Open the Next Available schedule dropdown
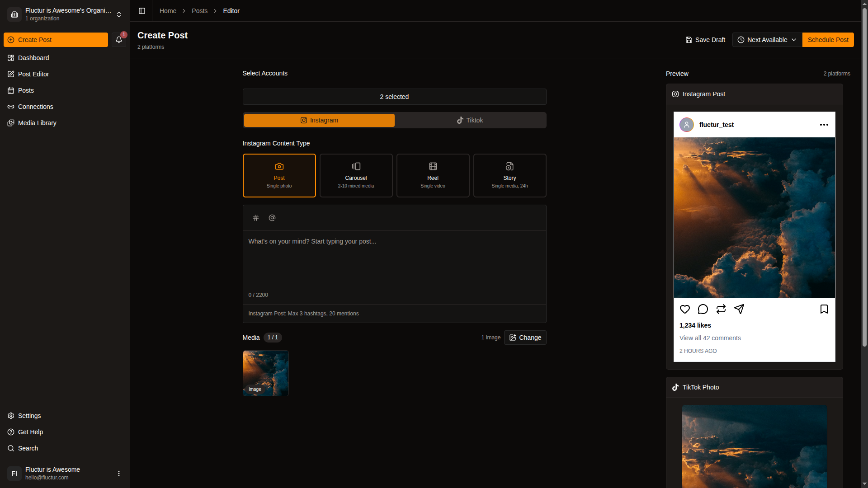868x488 pixels. click(x=766, y=40)
